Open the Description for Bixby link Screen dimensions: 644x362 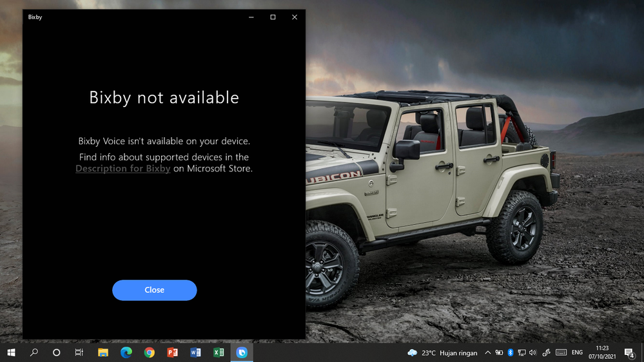click(122, 169)
